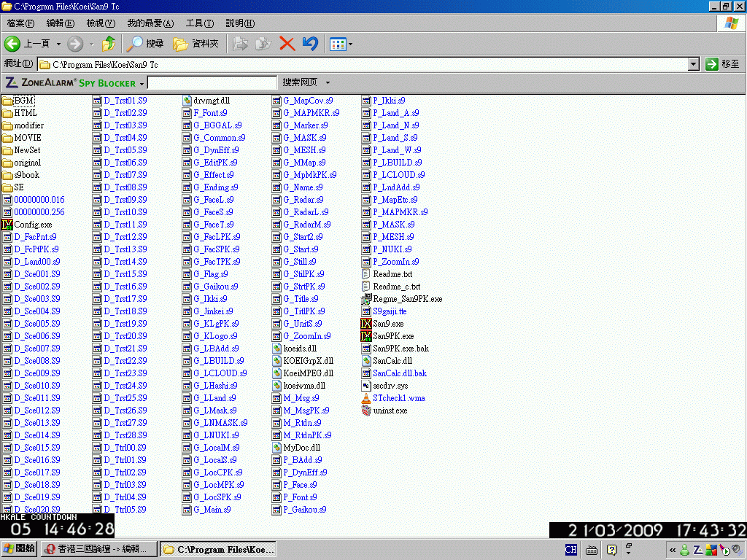The image size is (747, 560).
Task: Select the MyDoc.dll file
Action: tap(296, 447)
